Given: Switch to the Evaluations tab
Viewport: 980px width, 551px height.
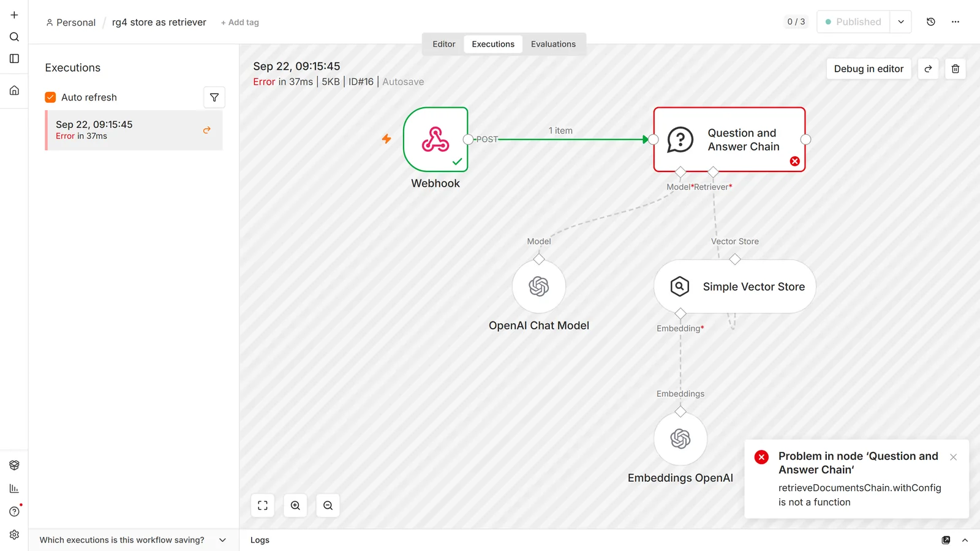Looking at the screenshot, I should click(x=553, y=44).
